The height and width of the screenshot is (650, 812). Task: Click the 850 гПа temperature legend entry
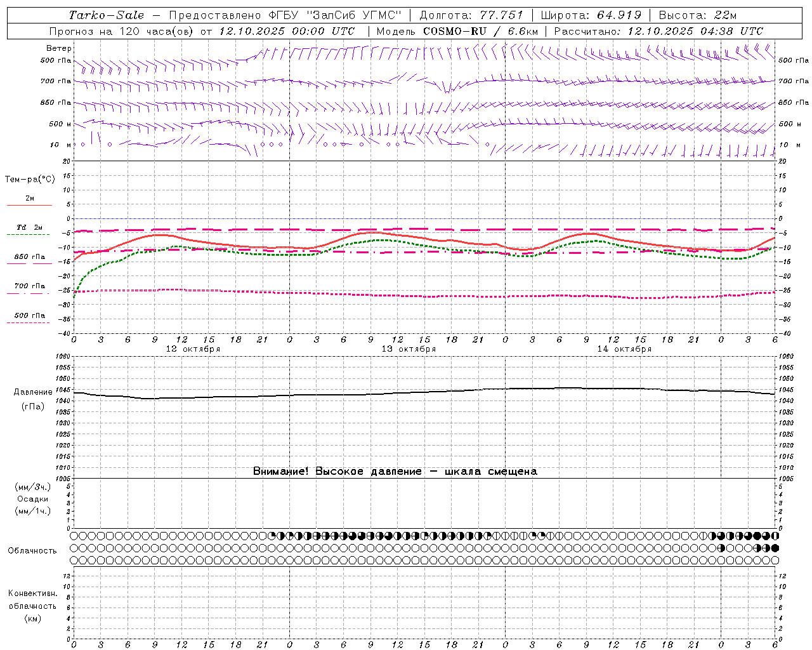coord(30,257)
